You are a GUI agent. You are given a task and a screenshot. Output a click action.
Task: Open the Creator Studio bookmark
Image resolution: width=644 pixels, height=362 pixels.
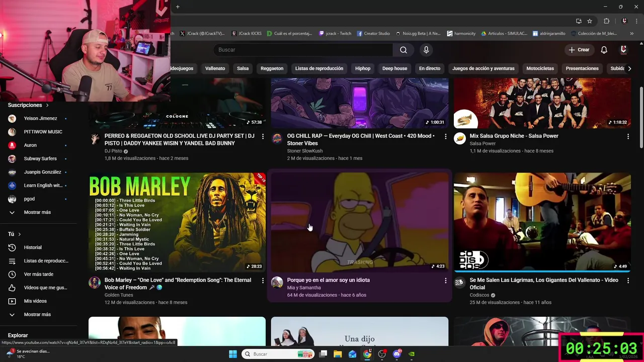coord(373,34)
